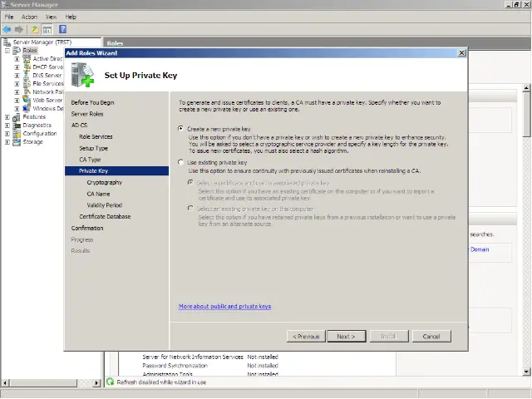Open the More about public and private keys link
The width and height of the screenshot is (532, 399).
pos(224,307)
